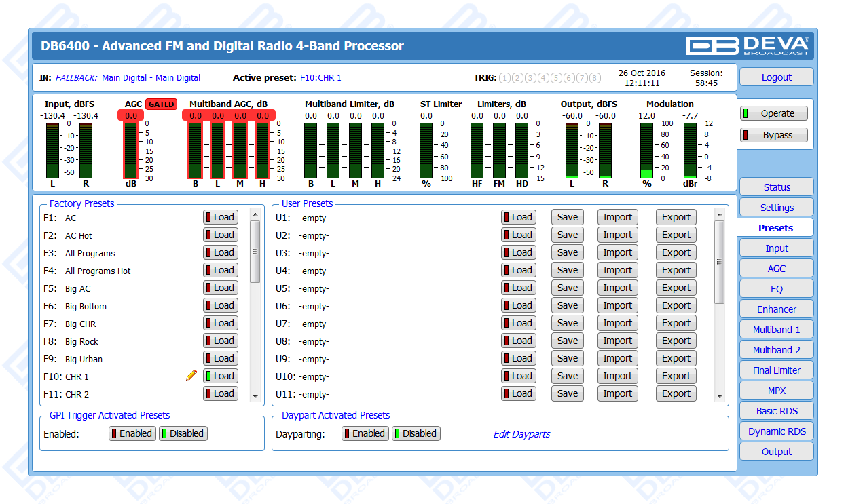Click trigger indicator number 1
This screenshot has width=846, height=504.
click(x=504, y=78)
